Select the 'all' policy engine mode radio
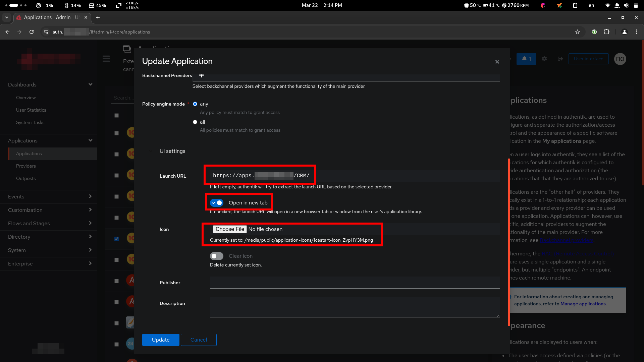 click(x=195, y=122)
